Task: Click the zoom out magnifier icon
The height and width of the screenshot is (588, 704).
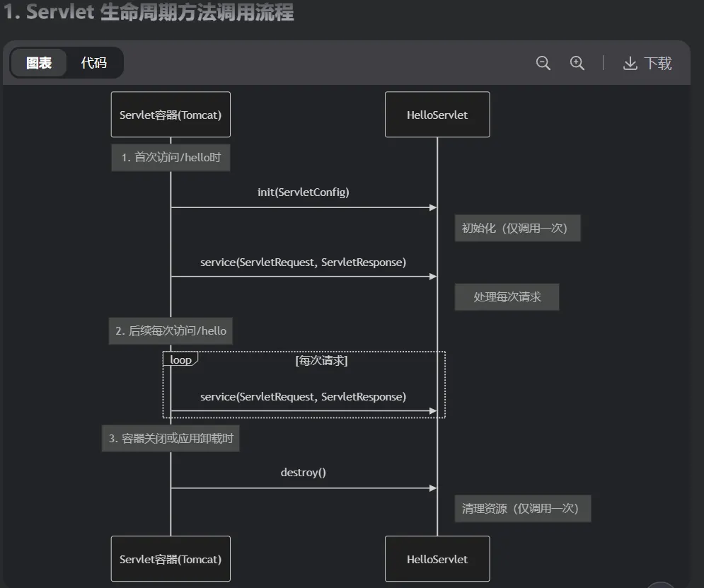Action: (543, 63)
